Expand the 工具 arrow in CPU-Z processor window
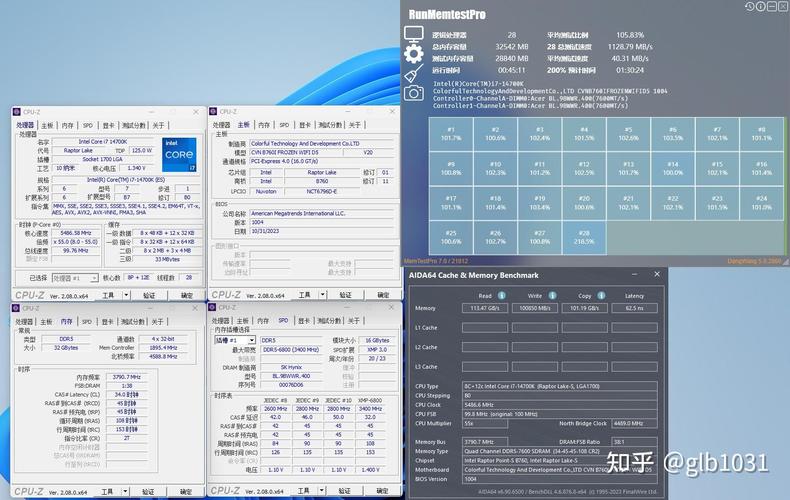 pos(126,295)
